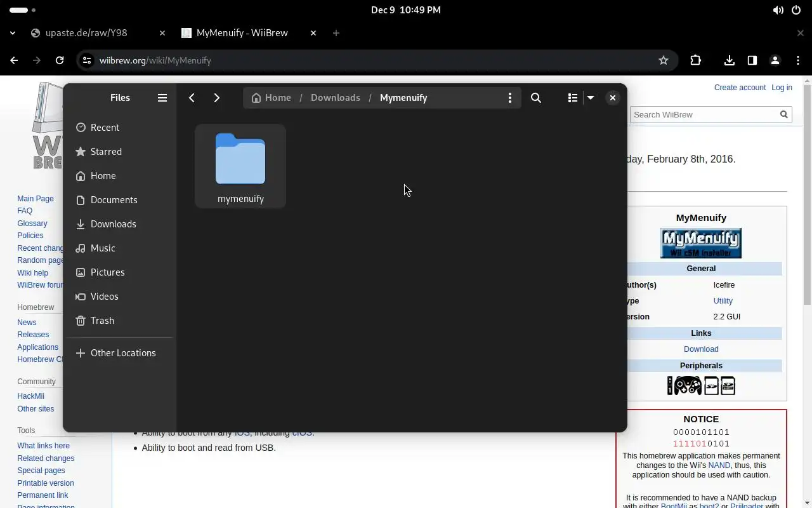Bookmark this page with the star
The height and width of the screenshot is (508, 812).
pos(664,60)
